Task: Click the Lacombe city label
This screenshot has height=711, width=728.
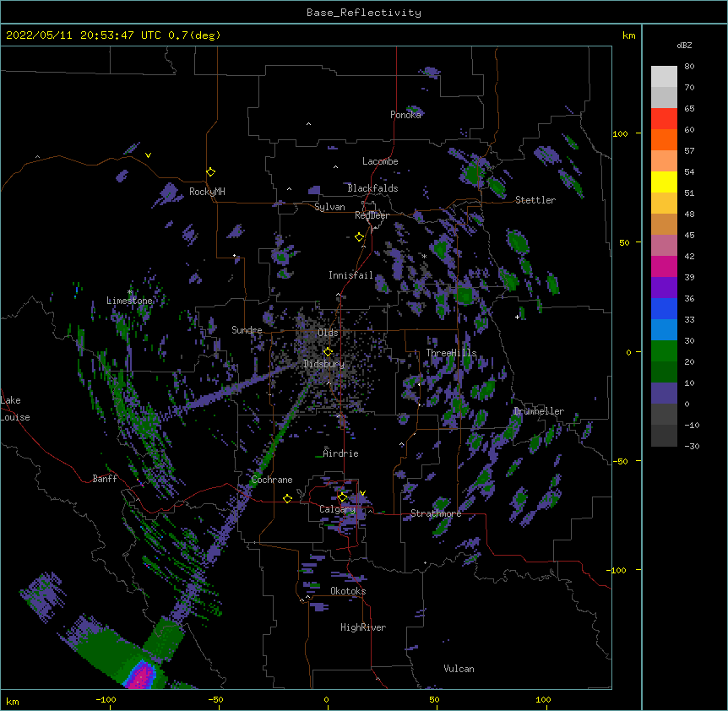Action: click(380, 161)
